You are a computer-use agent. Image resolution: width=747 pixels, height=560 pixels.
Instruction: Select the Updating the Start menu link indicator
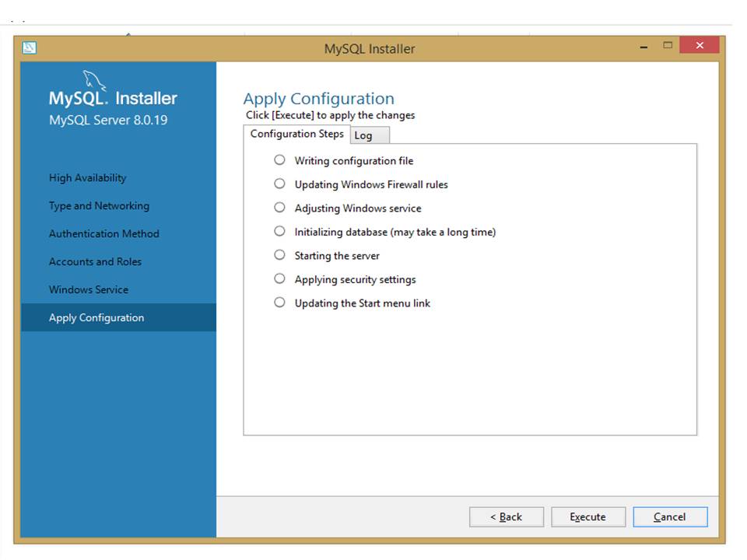pyautogui.click(x=279, y=303)
